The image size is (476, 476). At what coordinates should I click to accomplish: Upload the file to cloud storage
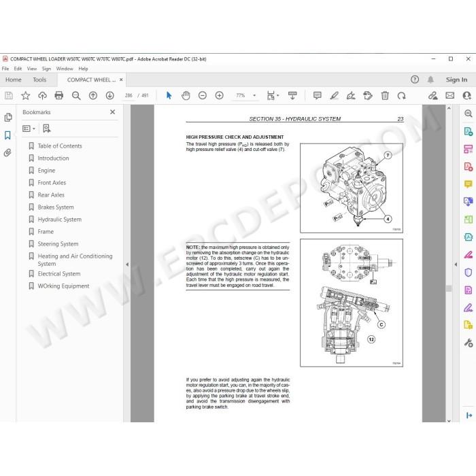[x=42, y=96]
